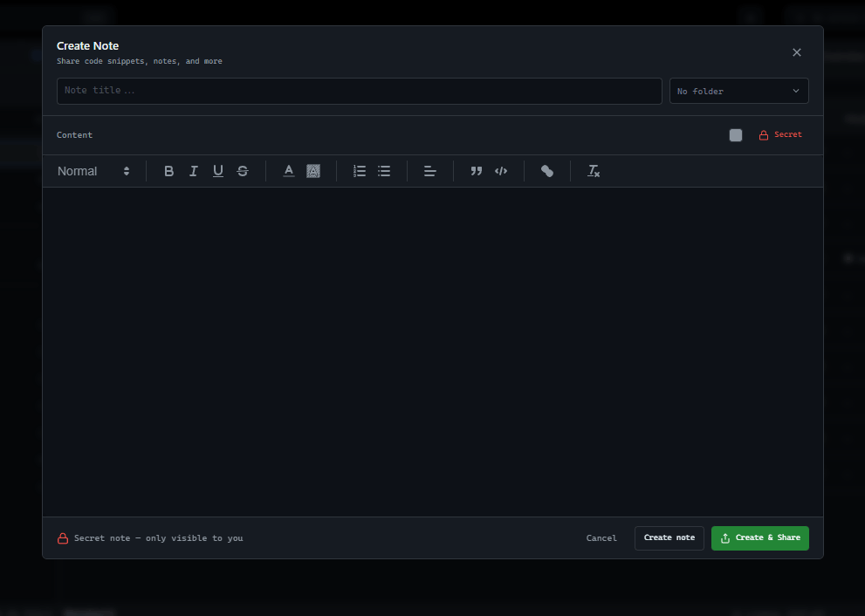Insert a link using the link icon

(546, 171)
